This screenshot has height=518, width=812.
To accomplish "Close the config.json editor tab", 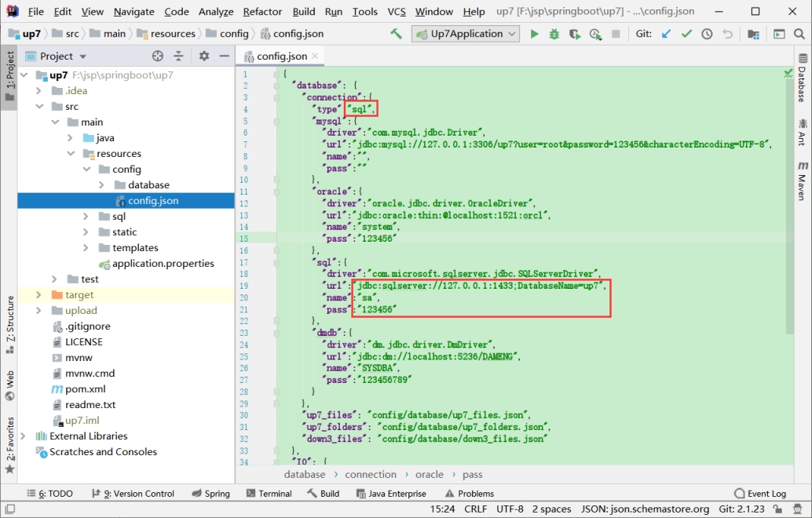I will point(315,56).
